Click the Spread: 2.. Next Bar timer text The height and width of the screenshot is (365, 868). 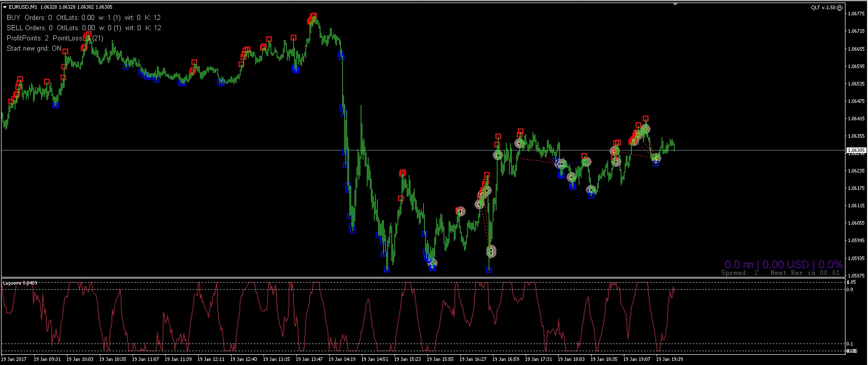[782, 273]
